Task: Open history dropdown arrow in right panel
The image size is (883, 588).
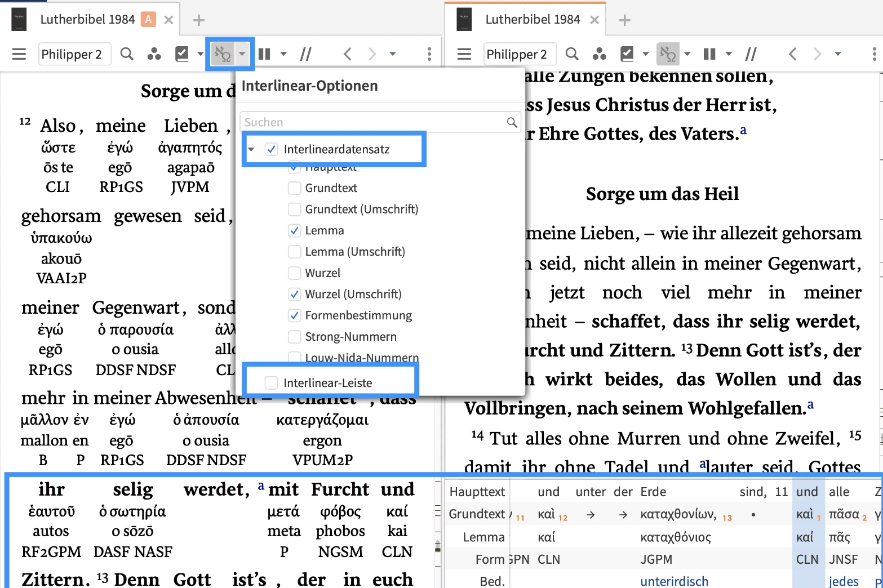Action: coord(838,54)
